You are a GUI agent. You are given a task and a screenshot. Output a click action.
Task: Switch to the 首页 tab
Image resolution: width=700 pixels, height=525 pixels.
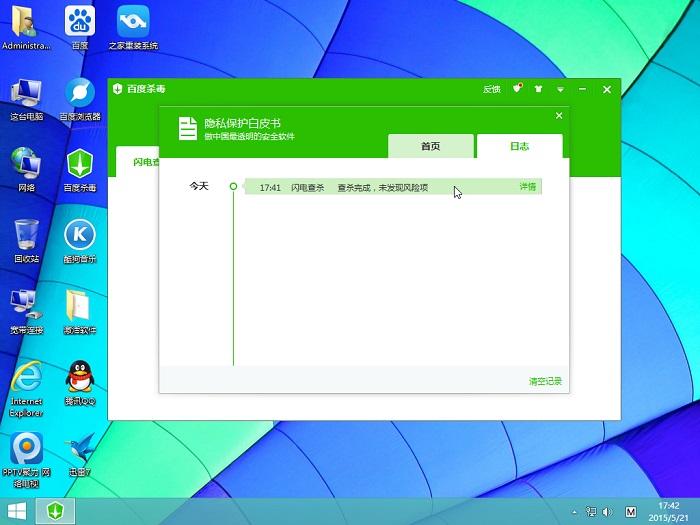(x=431, y=146)
